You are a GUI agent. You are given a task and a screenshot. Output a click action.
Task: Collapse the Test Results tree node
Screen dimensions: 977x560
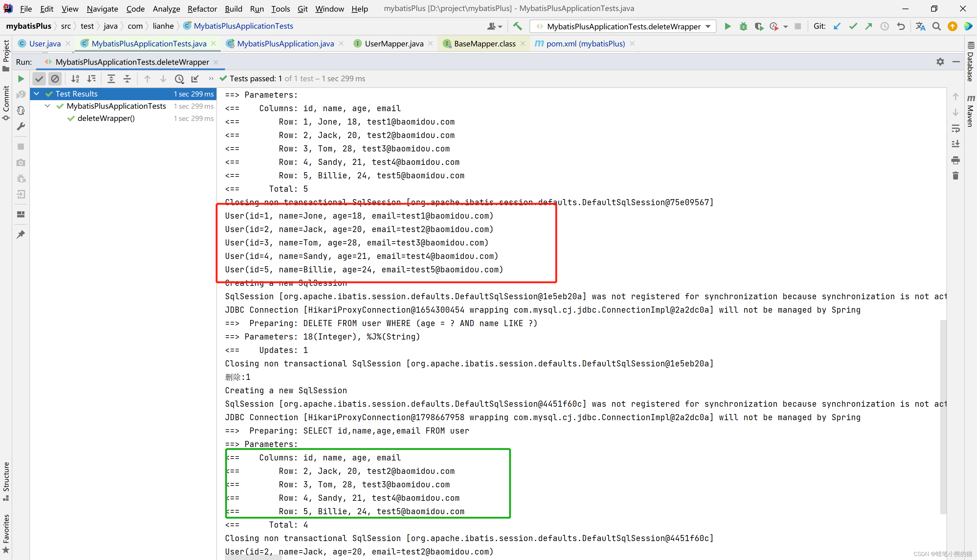[x=36, y=93]
